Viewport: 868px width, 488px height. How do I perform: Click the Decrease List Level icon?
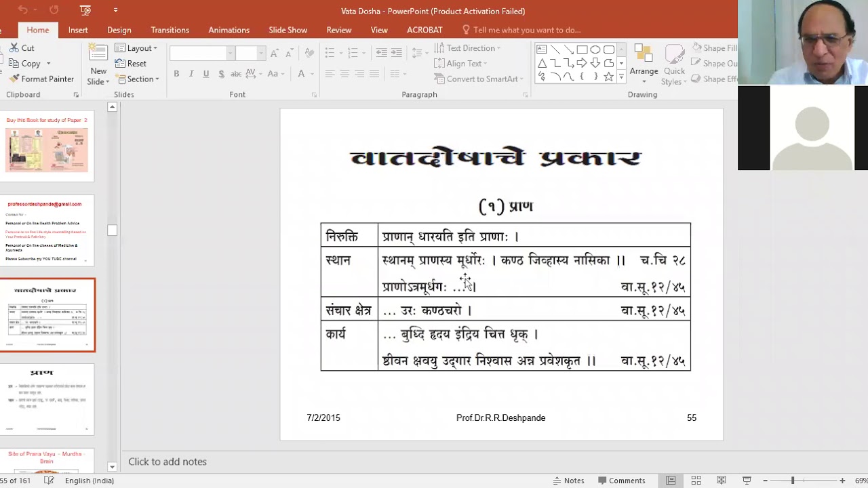tap(381, 53)
